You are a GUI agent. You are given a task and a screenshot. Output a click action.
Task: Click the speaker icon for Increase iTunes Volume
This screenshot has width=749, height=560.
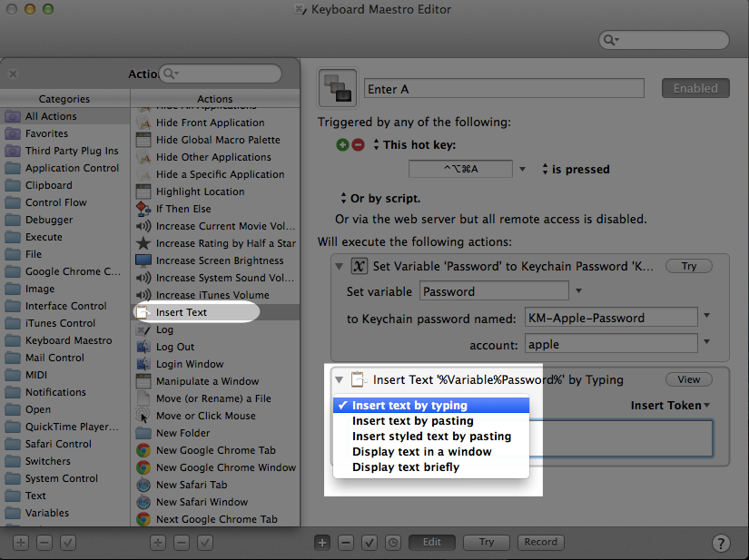pyautogui.click(x=143, y=295)
